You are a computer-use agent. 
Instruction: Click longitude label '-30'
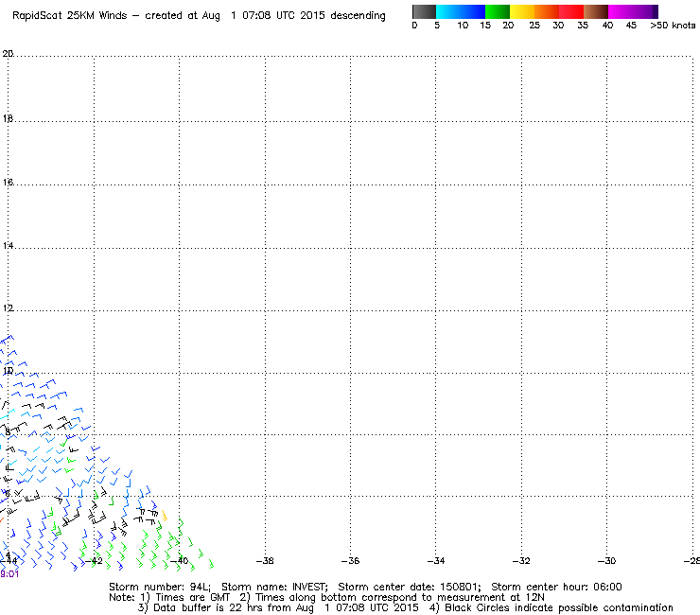click(606, 560)
